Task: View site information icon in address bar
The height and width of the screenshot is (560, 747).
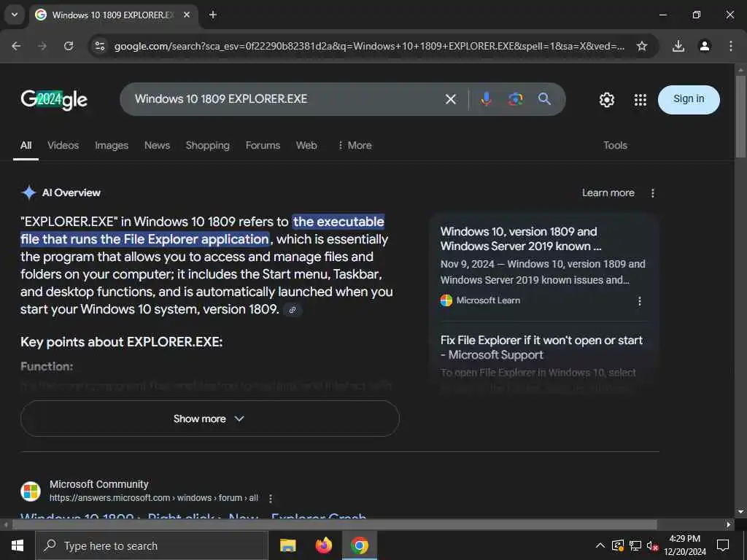Action: tap(99, 46)
